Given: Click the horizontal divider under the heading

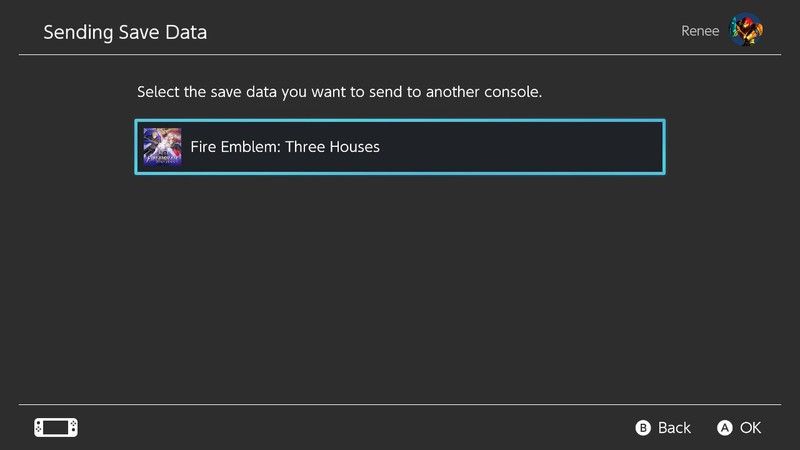Looking at the screenshot, I should tap(400, 54).
